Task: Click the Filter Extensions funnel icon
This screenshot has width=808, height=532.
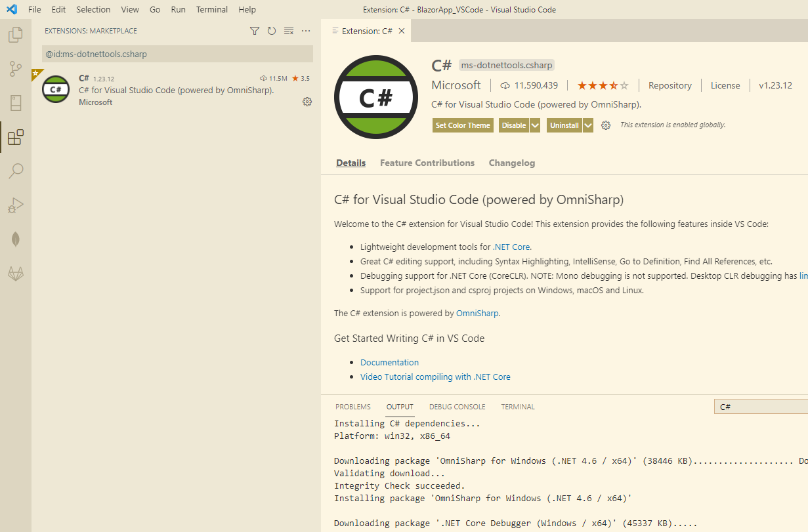Action: 255,31
